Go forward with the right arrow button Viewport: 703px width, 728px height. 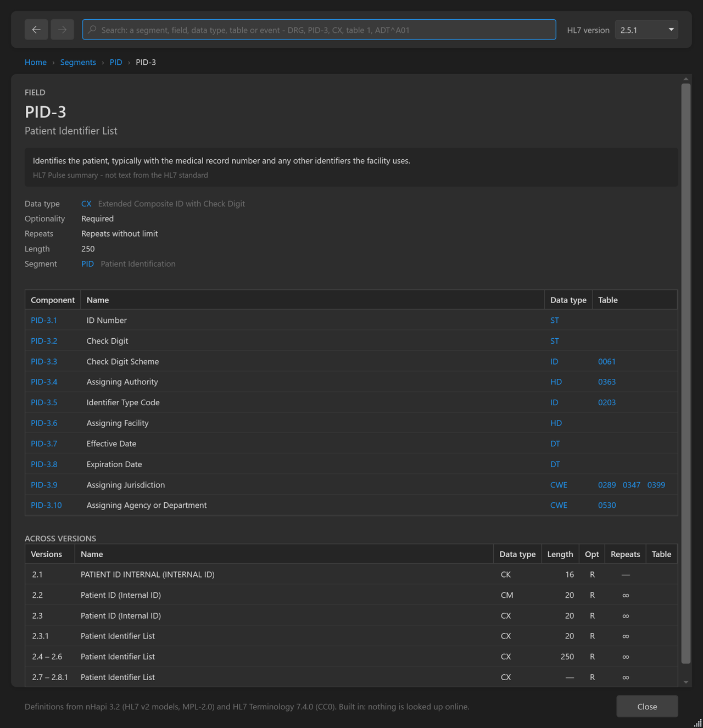pos(62,30)
